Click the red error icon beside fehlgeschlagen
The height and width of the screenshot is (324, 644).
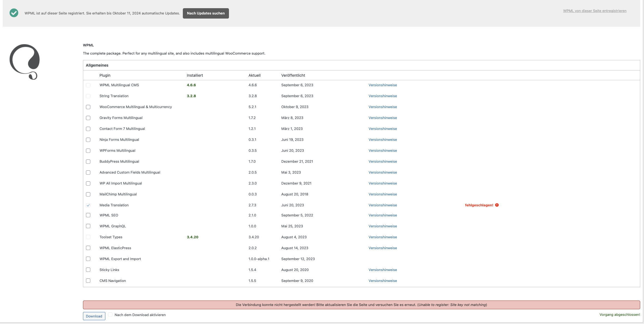pyautogui.click(x=497, y=205)
